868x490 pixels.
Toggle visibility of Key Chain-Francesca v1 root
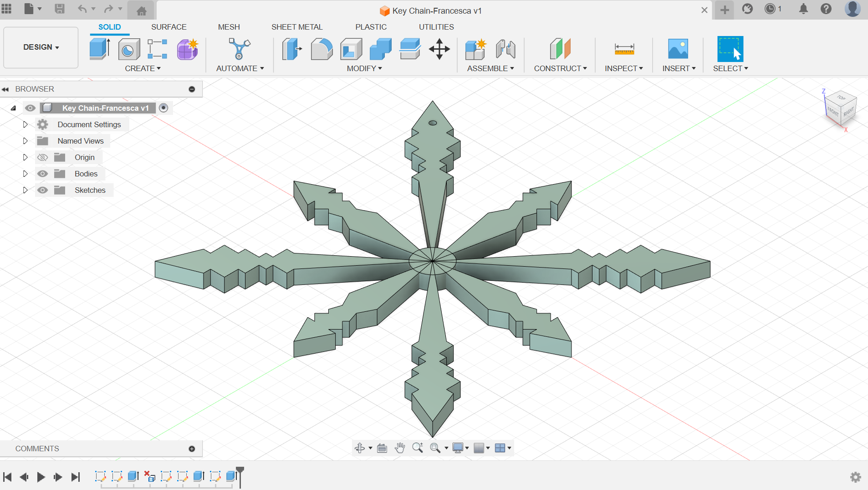point(30,108)
